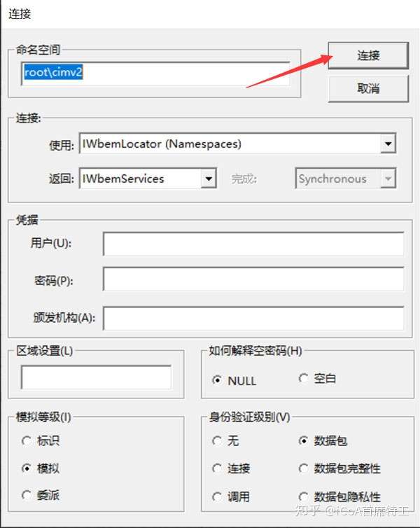This screenshot has height=528, width=420.
Task: Click into the 颁发机构(A) input field
Action: pos(253,318)
